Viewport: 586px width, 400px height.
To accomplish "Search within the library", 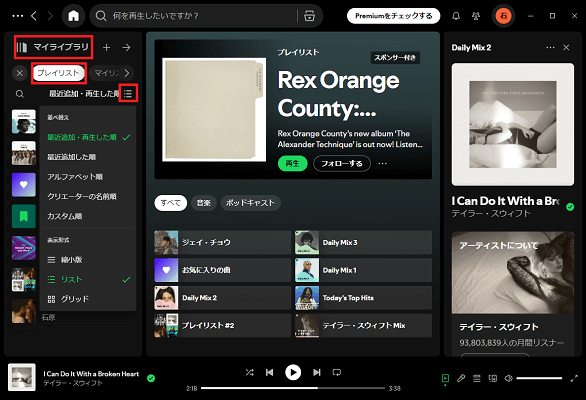I will click(x=20, y=94).
